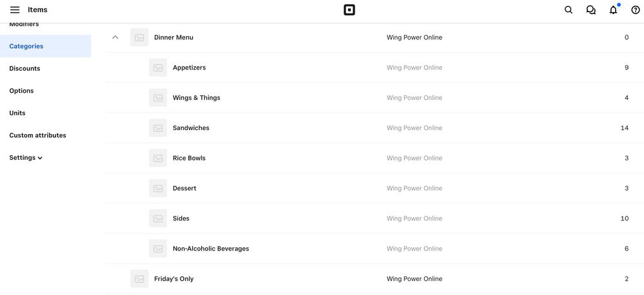Click the Dinner Menu image placeholder
Viewport: 644px width, 295px height.
[x=139, y=37]
